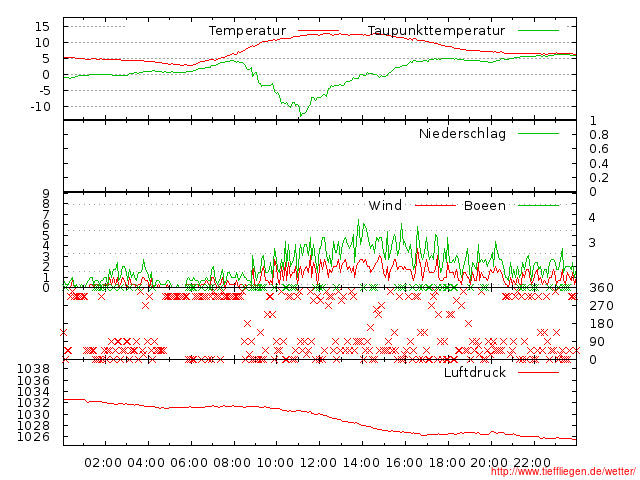Select the 0.6 precipitation axis value
This screenshot has height=480, width=640.
[599, 149]
